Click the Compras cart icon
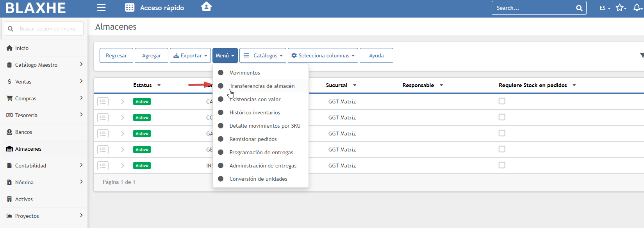This screenshot has height=228, width=644. 9,98
